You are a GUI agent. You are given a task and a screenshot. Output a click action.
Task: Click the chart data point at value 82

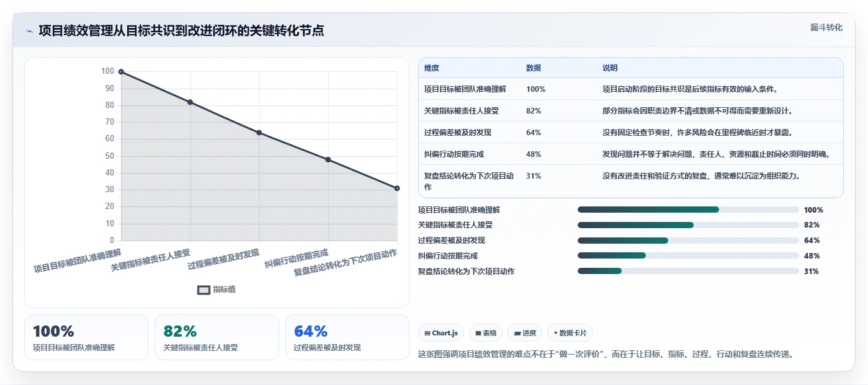click(x=190, y=102)
